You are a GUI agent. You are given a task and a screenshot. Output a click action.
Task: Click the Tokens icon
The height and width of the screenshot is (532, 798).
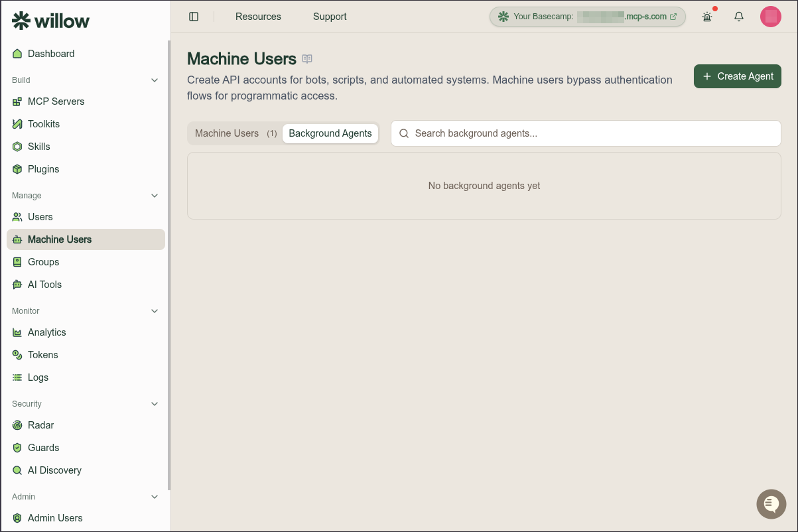click(17, 355)
